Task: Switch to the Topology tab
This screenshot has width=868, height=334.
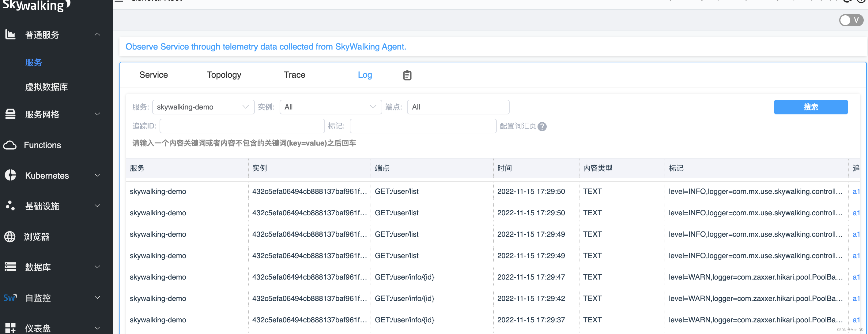Action: tap(224, 75)
